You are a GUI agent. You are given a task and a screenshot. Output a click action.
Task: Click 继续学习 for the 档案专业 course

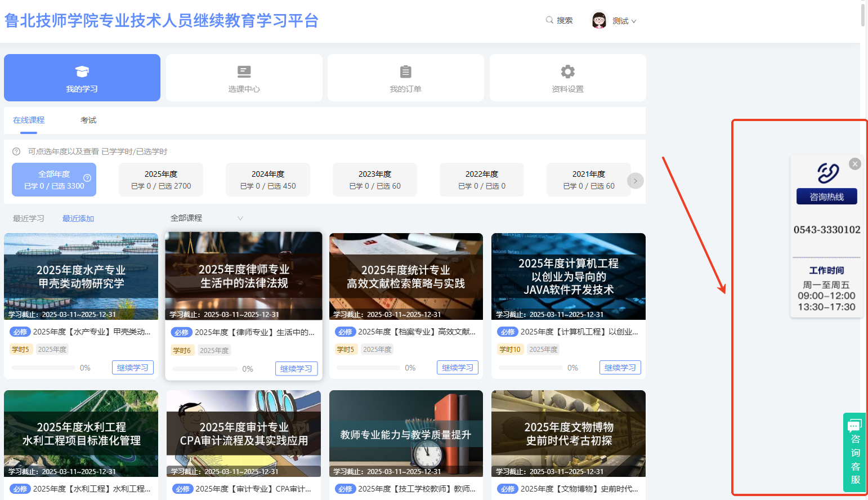point(458,368)
